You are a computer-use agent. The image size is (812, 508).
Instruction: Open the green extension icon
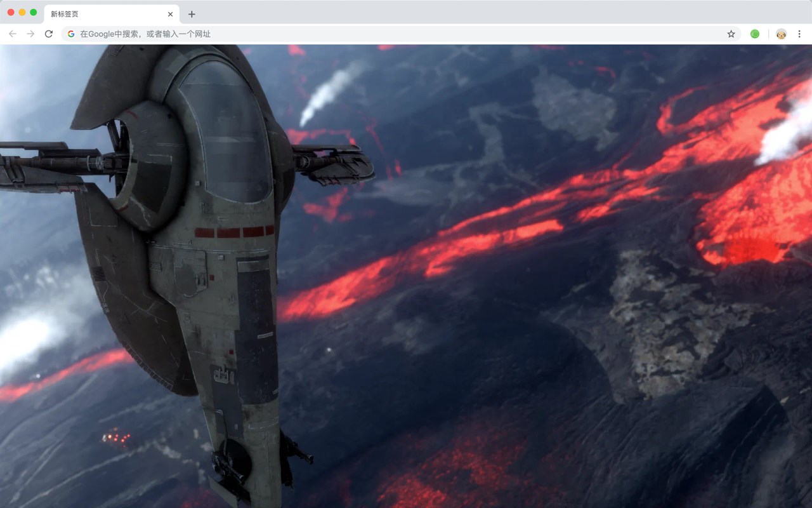point(755,34)
